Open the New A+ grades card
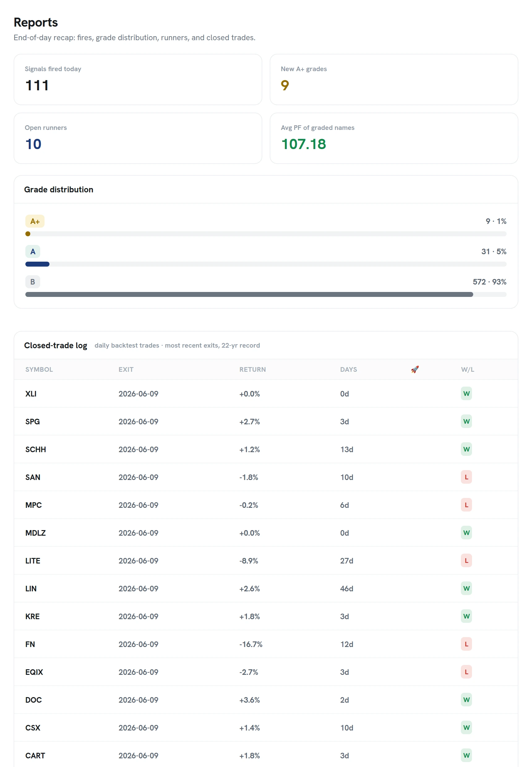The image size is (532, 767). 394,79
